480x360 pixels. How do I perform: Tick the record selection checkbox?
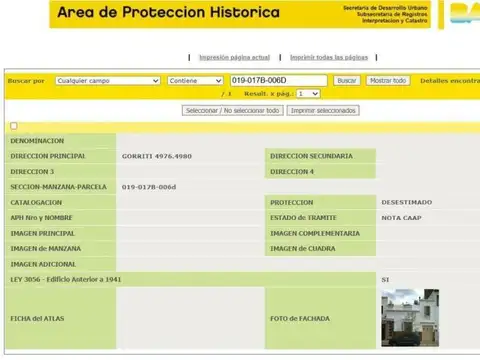[x=14, y=126]
